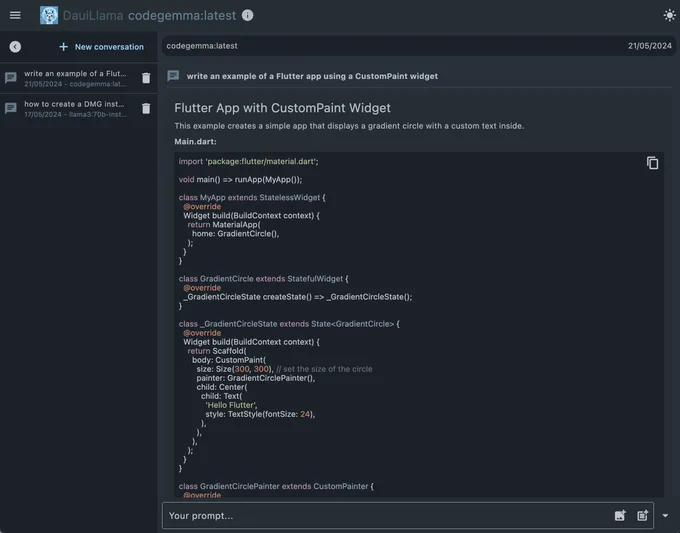Image resolution: width=680 pixels, height=533 pixels.
Task: Copy the Main.dart code block
Action: click(x=652, y=163)
